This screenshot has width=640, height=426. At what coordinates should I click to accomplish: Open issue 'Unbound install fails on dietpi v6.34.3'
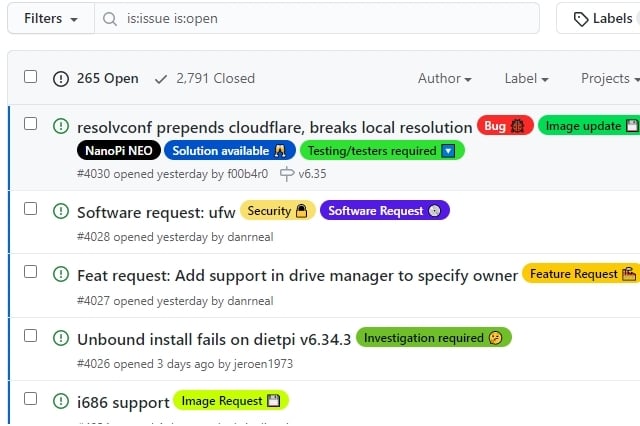pos(214,339)
